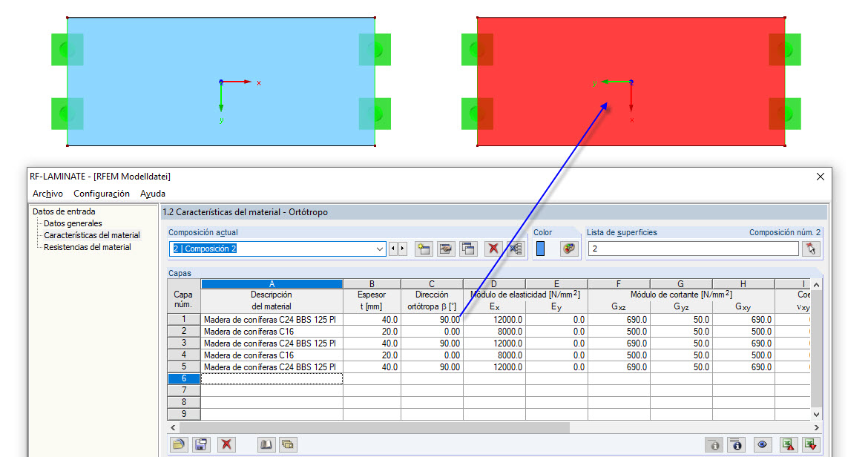868x457 pixels.
Task: Click the delete all compositions icon
Action: [516, 249]
